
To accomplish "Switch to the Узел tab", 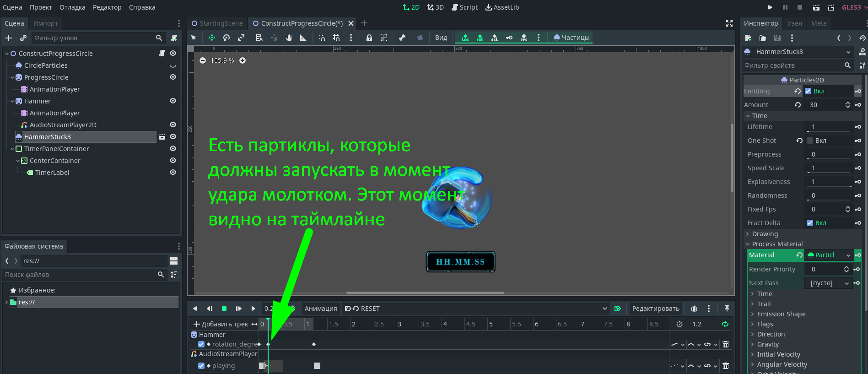I will [795, 23].
